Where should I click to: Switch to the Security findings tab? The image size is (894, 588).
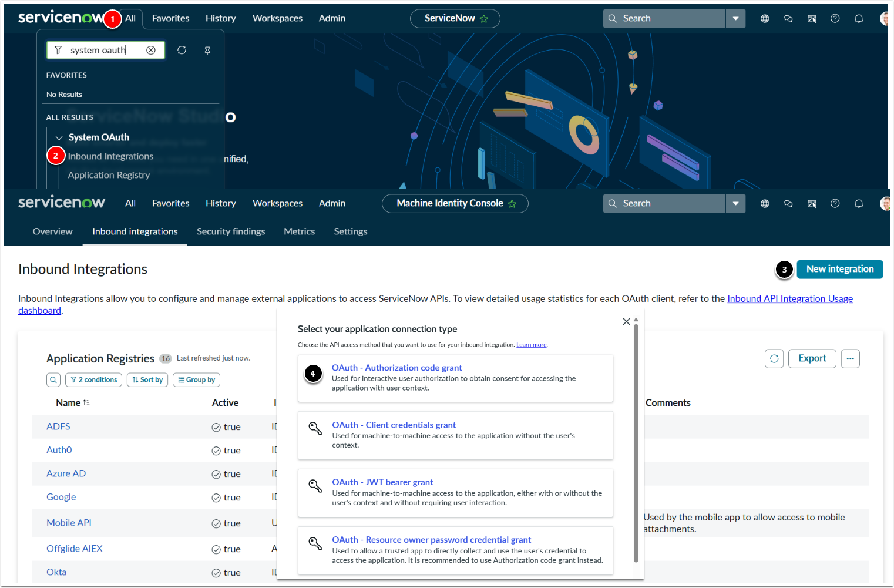point(231,231)
